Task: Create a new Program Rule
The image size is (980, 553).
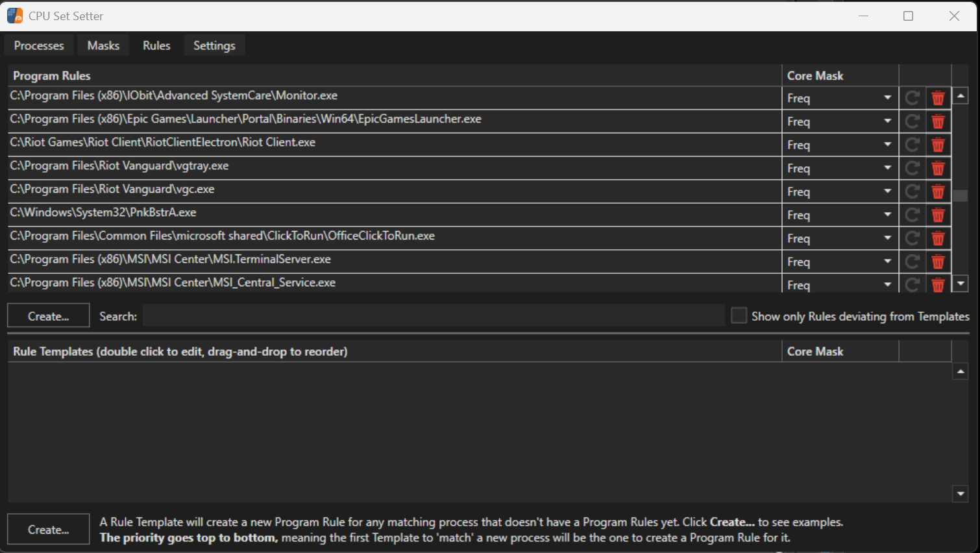Action: pyautogui.click(x=49, y=316)
